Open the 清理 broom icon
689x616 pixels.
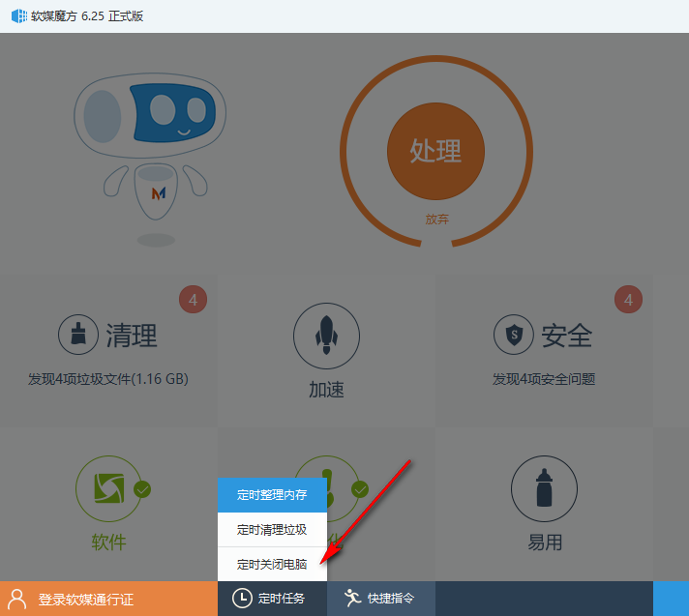(78, 335)
